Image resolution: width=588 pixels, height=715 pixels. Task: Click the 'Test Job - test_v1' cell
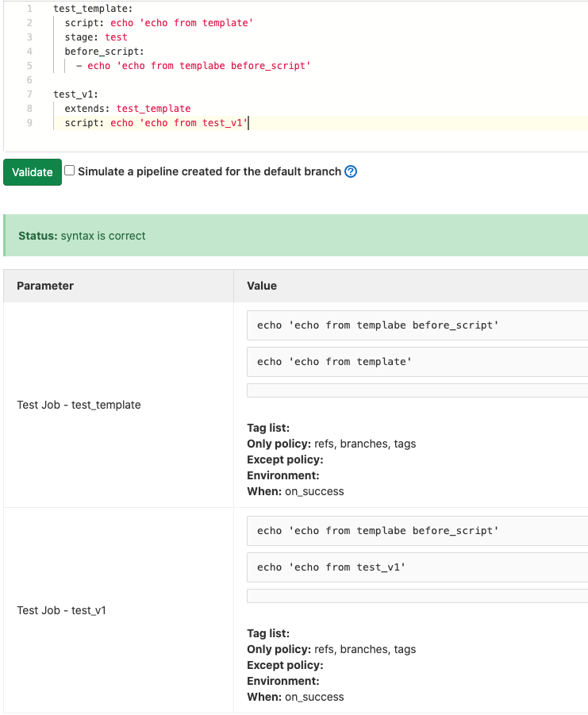pyautogui.click(x=61, y=611)
